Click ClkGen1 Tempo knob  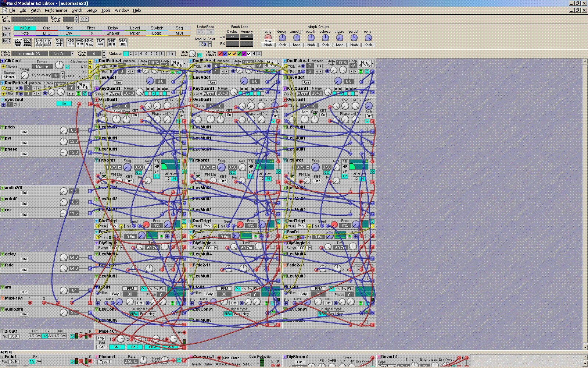point(59,65)
